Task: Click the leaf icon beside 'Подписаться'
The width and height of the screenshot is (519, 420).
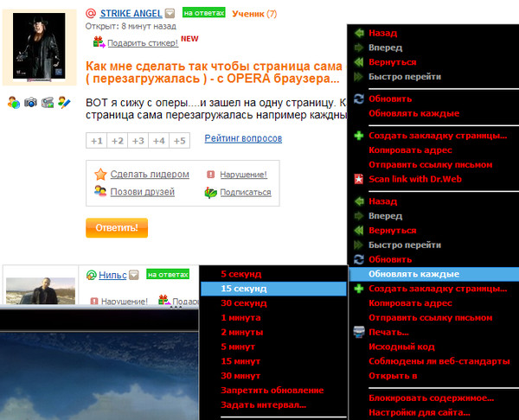Action: click(x=211, y=192)
